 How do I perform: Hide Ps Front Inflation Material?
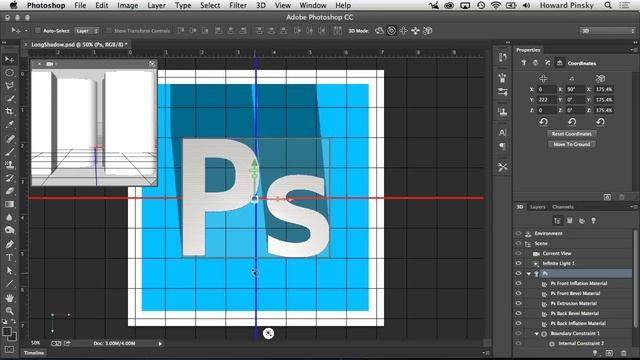[518, 283]
